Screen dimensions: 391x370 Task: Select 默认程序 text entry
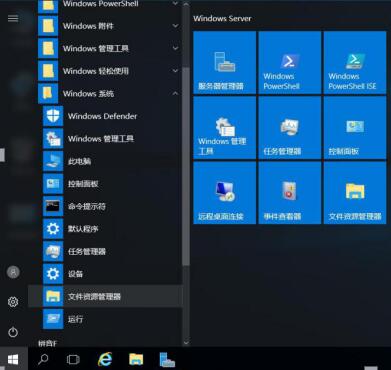(x=83, y=229)
